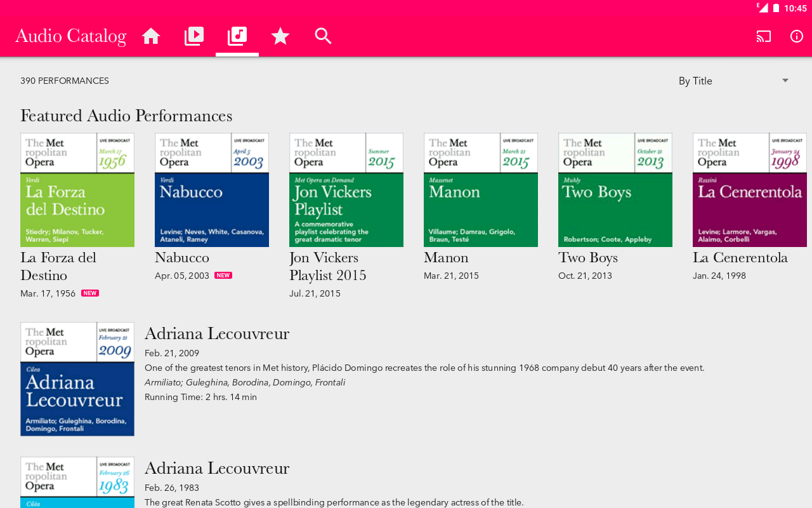The height and width of the screenshot is (508, 812).
Task: Go to the Home tab icon
Action: 151,36
